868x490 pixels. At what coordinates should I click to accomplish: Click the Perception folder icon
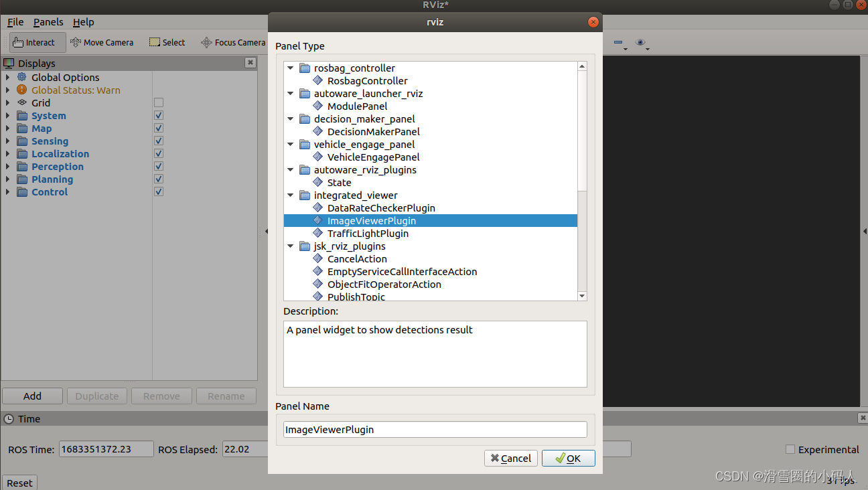[x=22, y=166]
